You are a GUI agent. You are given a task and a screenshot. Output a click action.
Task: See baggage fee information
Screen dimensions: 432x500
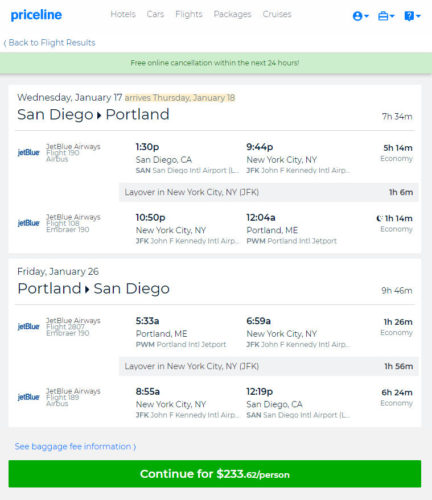(75, 446)
